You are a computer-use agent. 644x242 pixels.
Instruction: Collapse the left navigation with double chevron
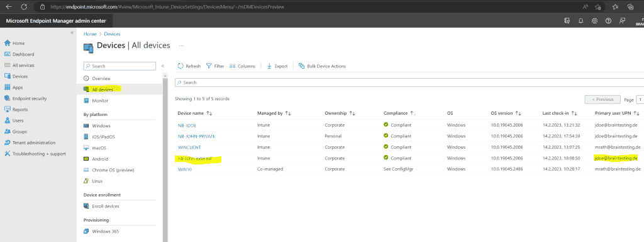point(72,33)
